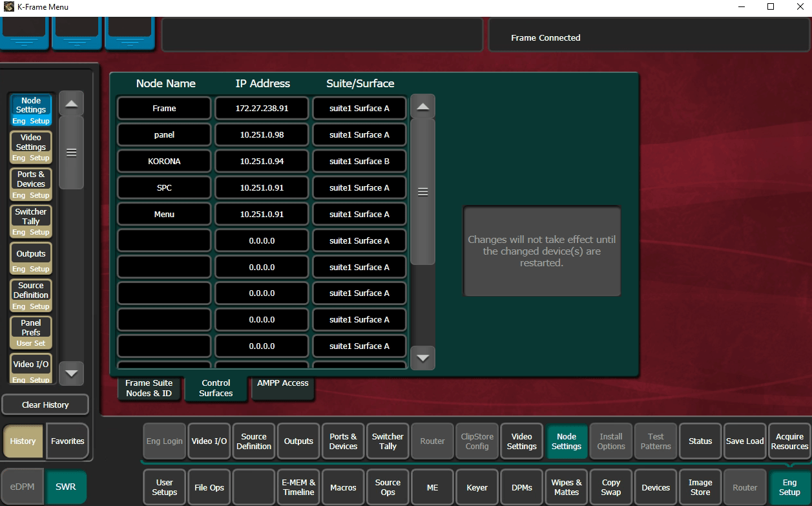The height and width of the screenshot is (506, 812).
Task: Change Suite/Surface for the Menu node
Action: pyautogui.click(x=359, y=215)
